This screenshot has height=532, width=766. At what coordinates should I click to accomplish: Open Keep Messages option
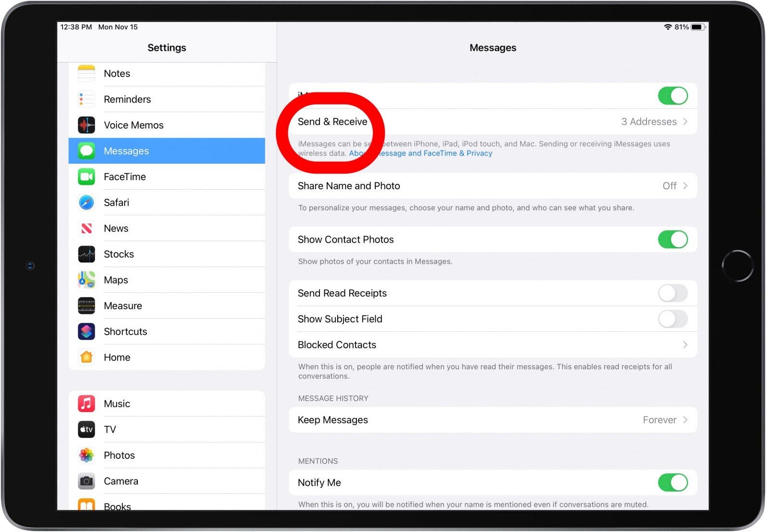pyautogui.click(x=493, y=420)
